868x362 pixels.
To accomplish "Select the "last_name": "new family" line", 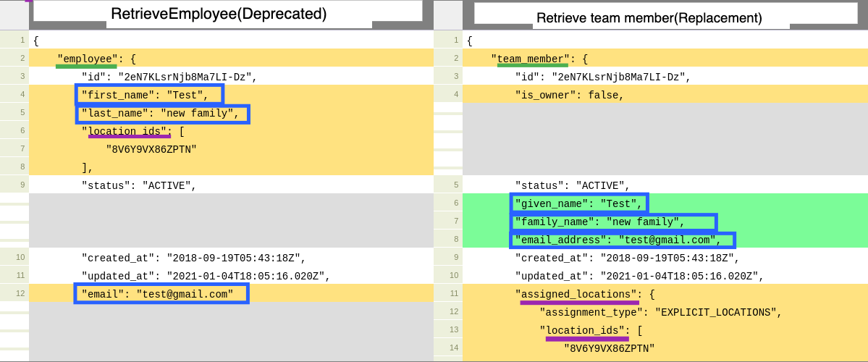I will (161, 114).
